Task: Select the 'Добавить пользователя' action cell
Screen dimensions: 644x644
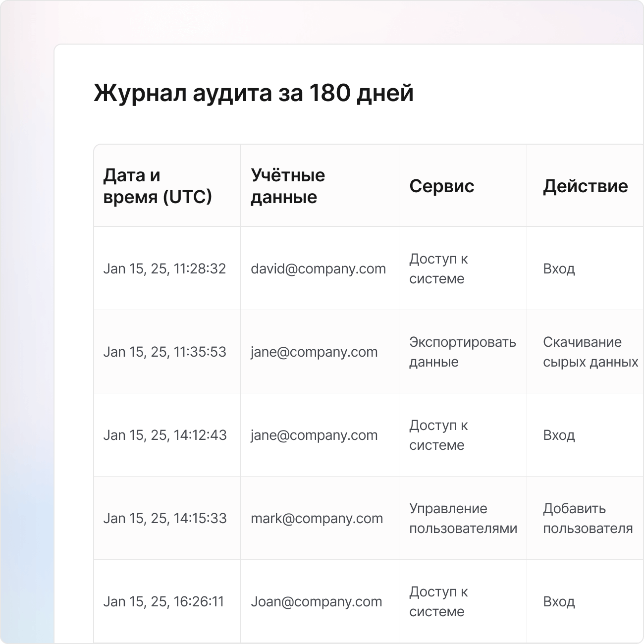Action: (588, 518)
